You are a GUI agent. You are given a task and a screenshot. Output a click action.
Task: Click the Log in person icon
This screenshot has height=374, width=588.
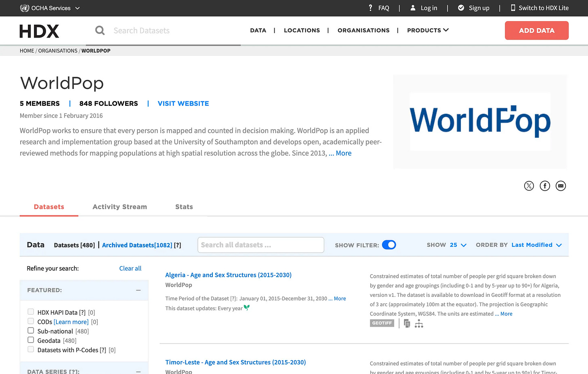[x=413, y=8]
